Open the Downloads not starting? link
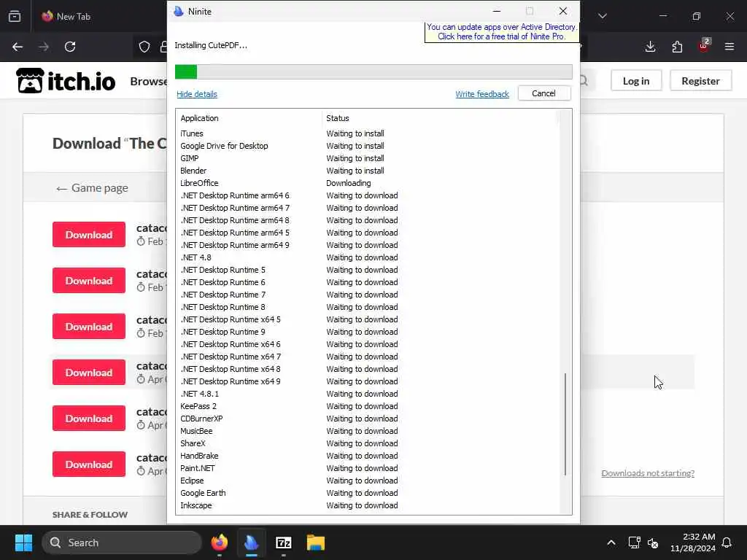747x560 pixels. pyautogui.click(x=648, y=472)
